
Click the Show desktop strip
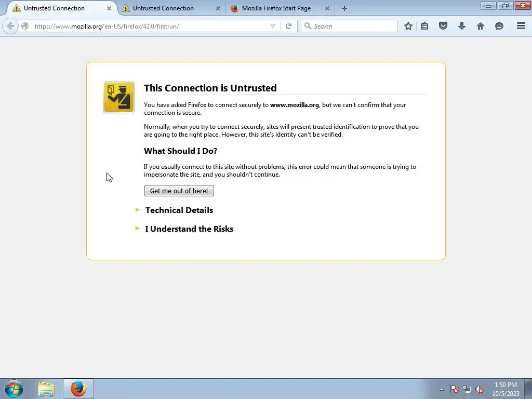pos(528,389)
